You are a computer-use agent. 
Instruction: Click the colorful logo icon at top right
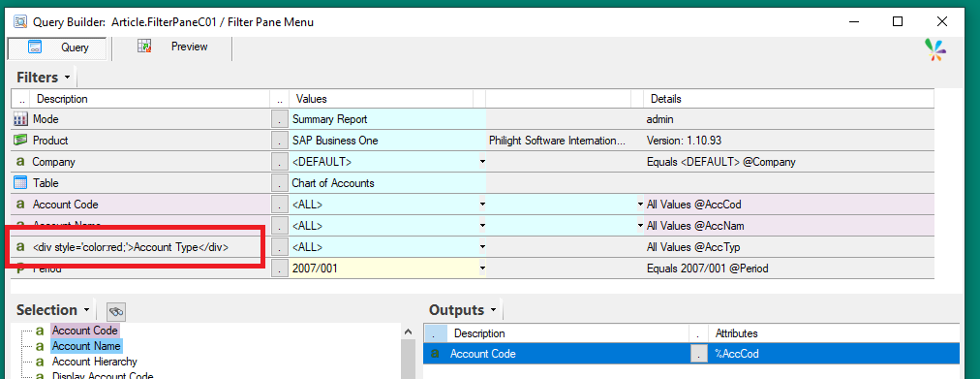tap(935, 49)
